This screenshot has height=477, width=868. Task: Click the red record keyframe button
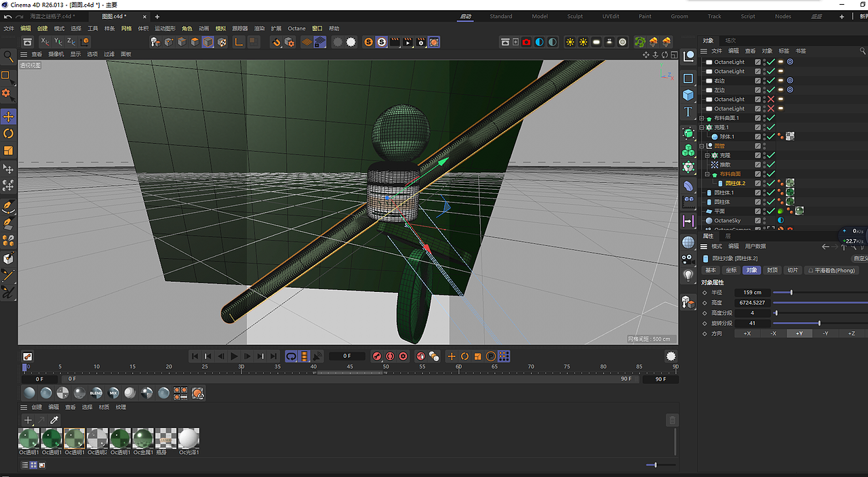click(377, 356)
